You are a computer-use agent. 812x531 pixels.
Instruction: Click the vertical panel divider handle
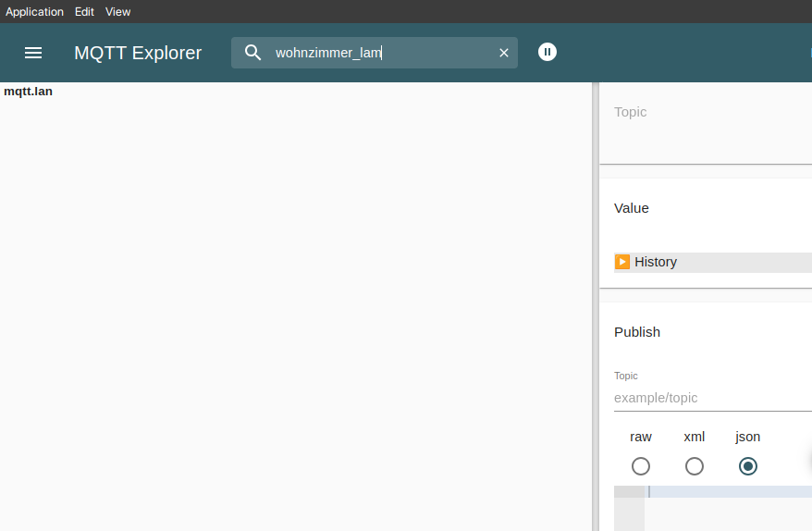[596, 307]
